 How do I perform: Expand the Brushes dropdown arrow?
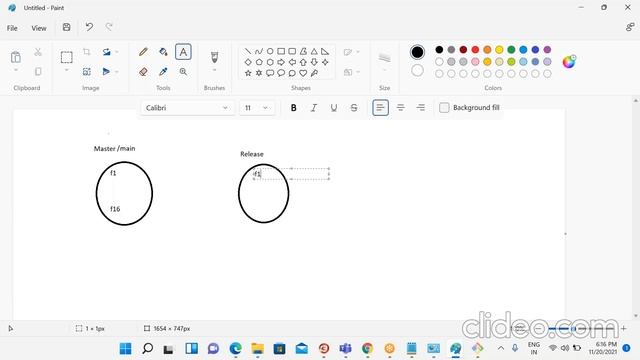[x=214, y=71]
